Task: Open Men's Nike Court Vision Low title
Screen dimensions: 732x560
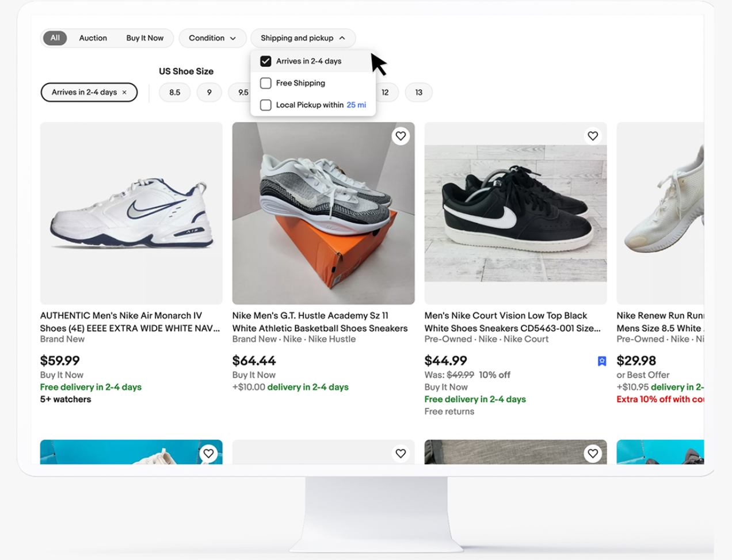Action: click(x=513, y=322)
